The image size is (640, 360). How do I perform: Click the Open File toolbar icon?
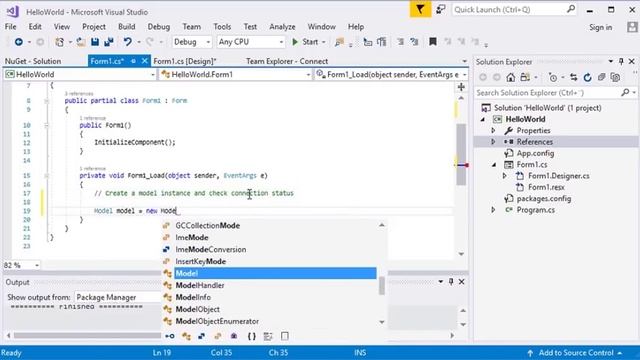pos(81,42)
